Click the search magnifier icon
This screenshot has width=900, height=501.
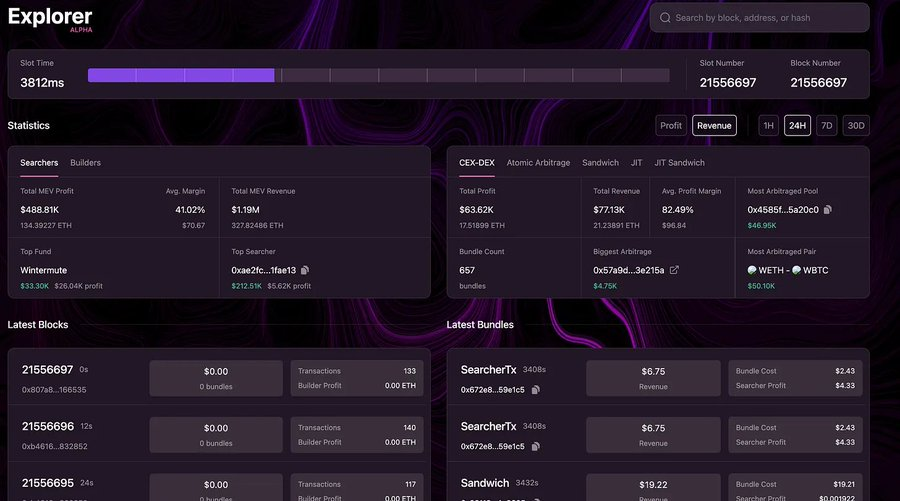tap(665, 18)
